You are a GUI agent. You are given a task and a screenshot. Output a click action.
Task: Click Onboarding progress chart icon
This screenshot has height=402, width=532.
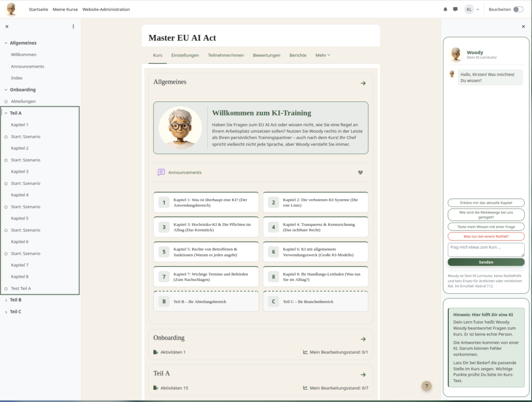305,352
